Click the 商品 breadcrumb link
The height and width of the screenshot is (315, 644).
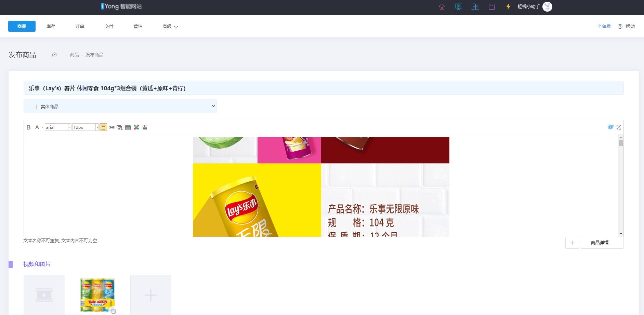pos(75,55)
